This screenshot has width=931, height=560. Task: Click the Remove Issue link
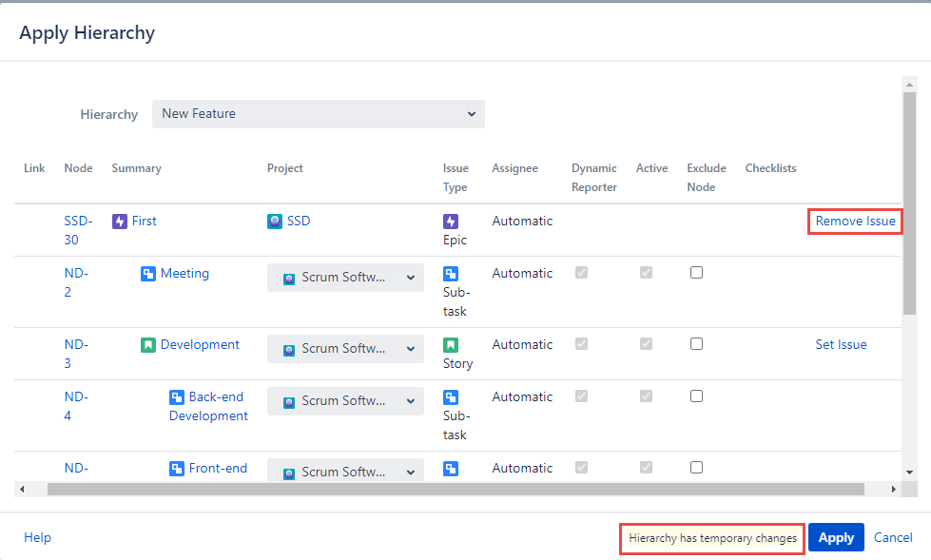[855, 222]
